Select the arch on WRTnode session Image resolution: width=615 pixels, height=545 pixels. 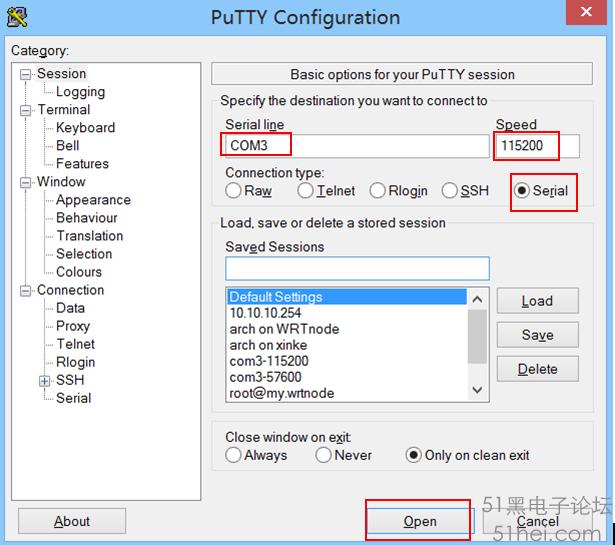click(x=347, y=329)
